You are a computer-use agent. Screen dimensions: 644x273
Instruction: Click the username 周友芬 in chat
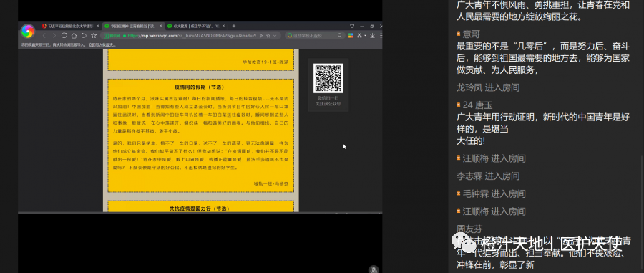[469, 229]
